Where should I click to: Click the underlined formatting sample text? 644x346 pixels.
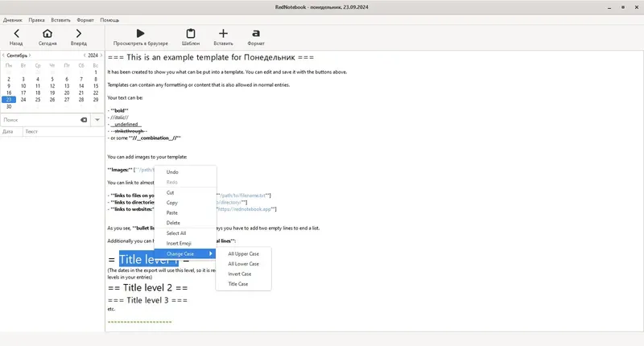pyautogui.click(x=126, y=125)
